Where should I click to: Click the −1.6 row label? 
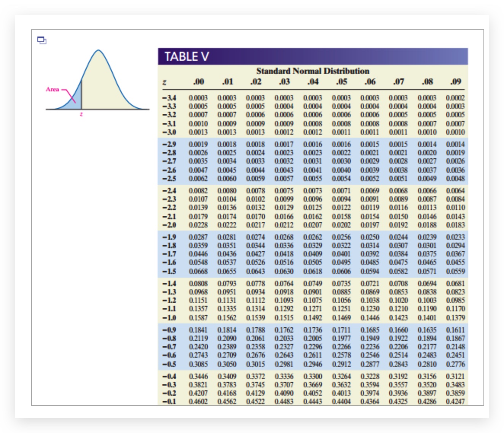169,262
